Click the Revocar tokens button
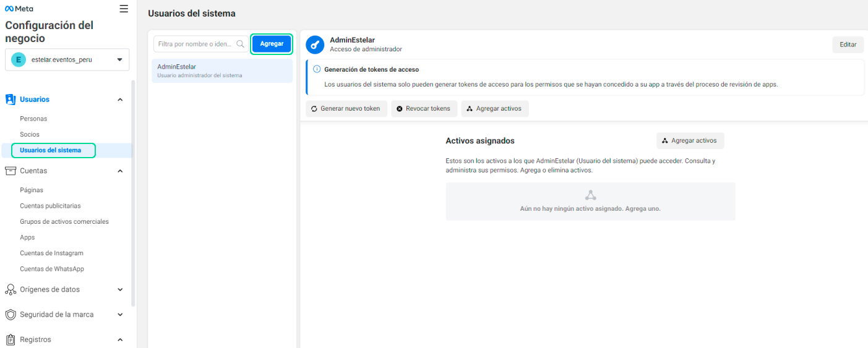868x348 pixels. coord(424,109)
